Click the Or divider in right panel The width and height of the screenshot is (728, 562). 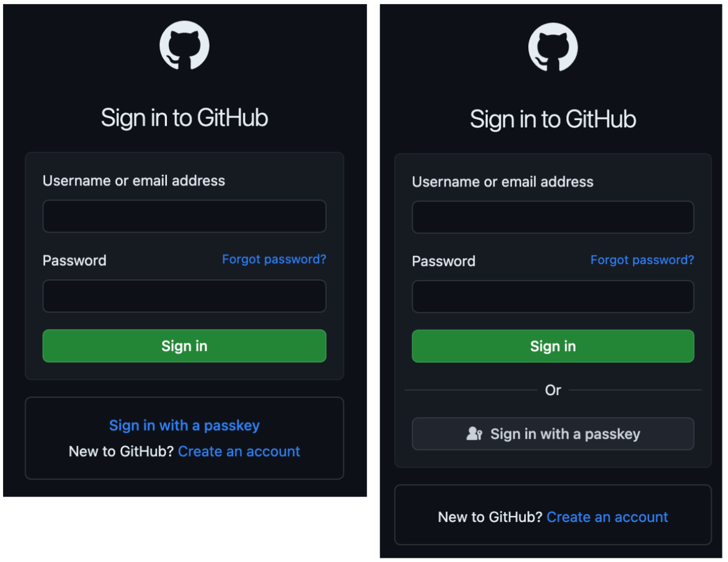pyautogui.click(x=553, y=390)
